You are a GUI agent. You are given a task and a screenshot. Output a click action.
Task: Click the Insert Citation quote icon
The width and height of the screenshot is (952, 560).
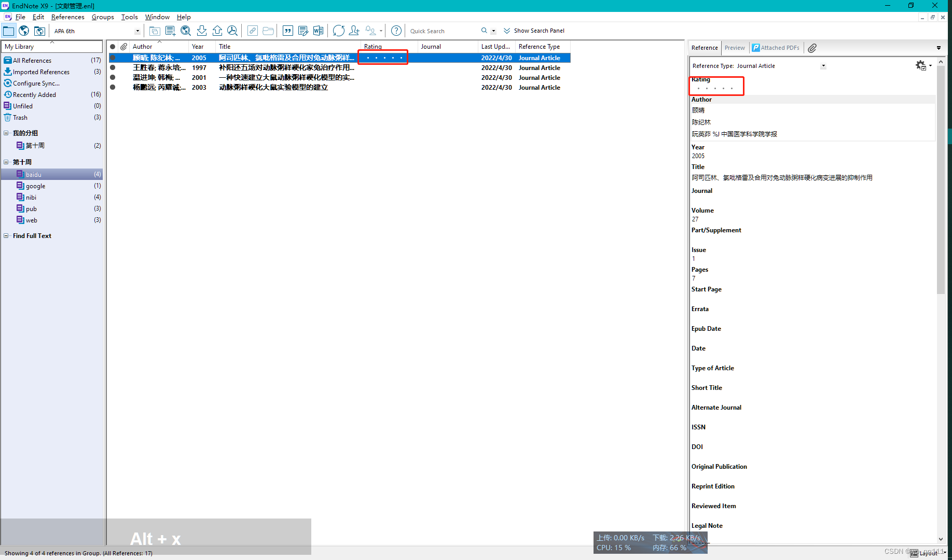point(288,31)
